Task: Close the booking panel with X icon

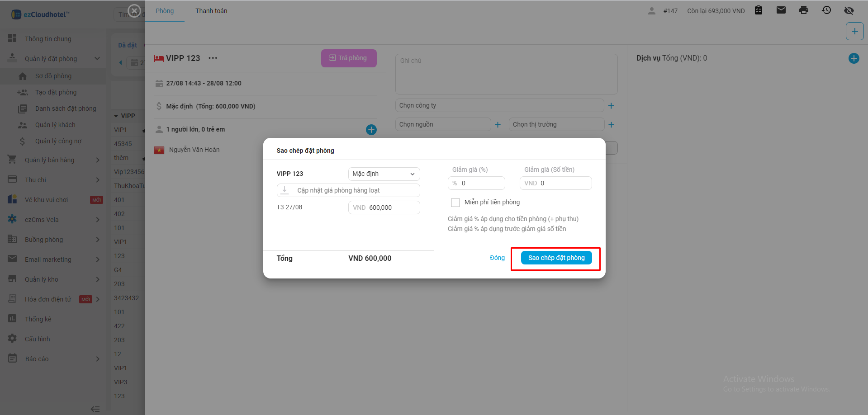Action: [x=134, y=10]
